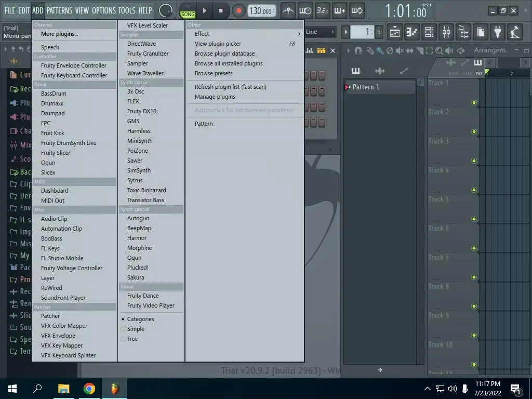This screenshot has width=532, height=399.
Task: Open Chrome from the Windows taskbar
Action: click(89, 389)
